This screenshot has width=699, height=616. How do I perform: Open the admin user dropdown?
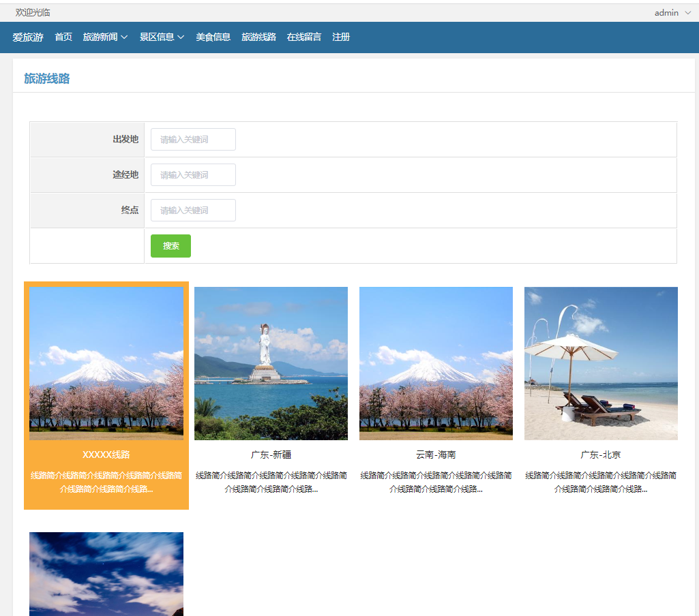(x=672, y=13)
